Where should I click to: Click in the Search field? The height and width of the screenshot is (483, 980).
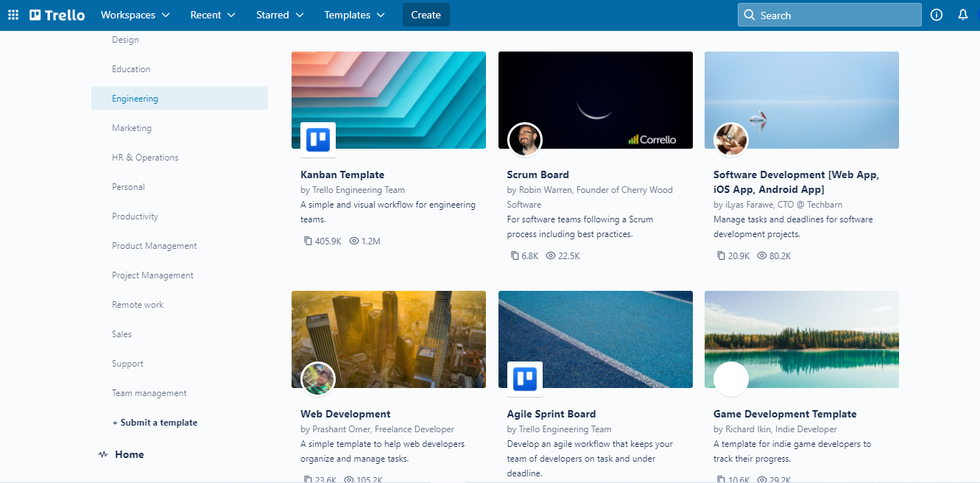830,15
